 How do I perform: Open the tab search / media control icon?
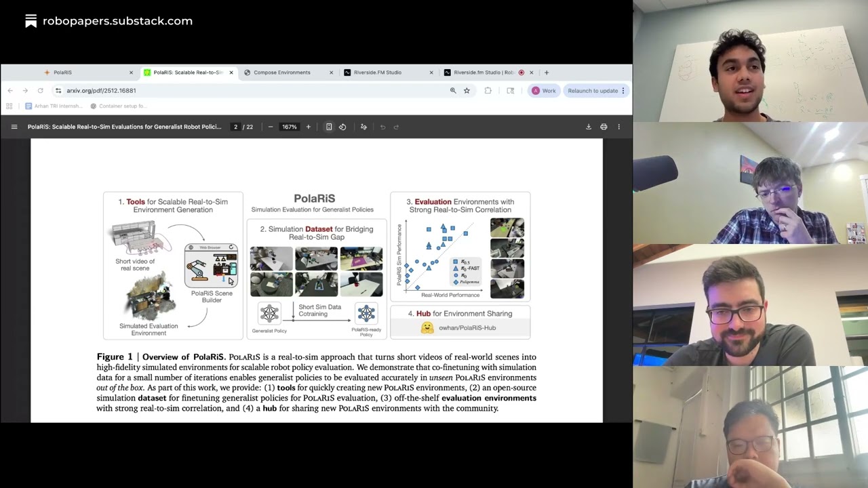click(511, 91)
